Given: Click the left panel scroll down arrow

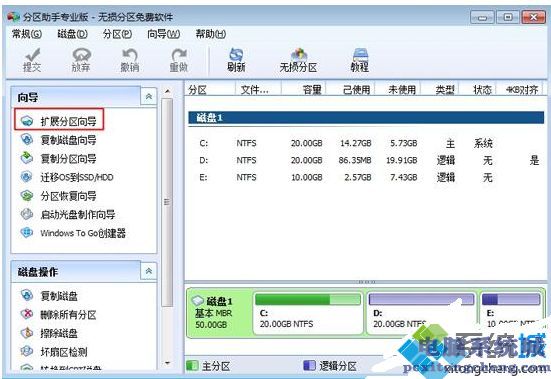Looking at the screenshot, I should click(167, 362).
